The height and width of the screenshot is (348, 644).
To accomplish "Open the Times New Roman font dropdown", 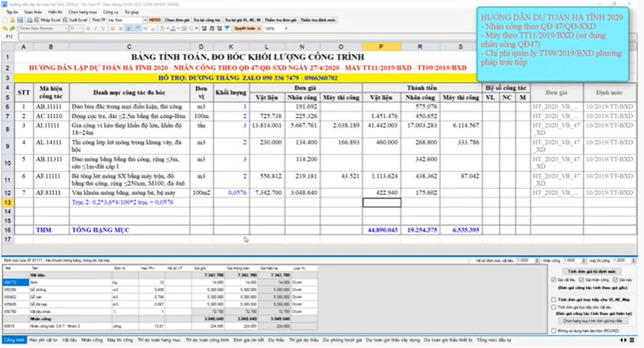I will click(x=66, y=28).
